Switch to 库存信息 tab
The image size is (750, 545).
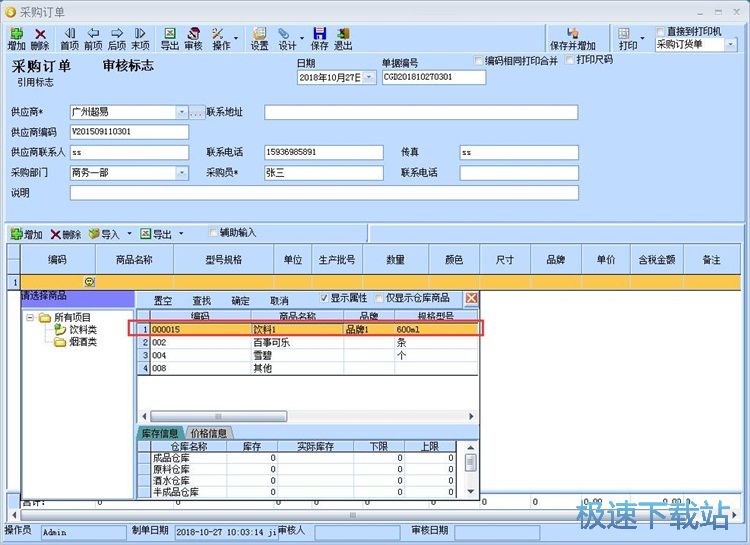[160, 433]
